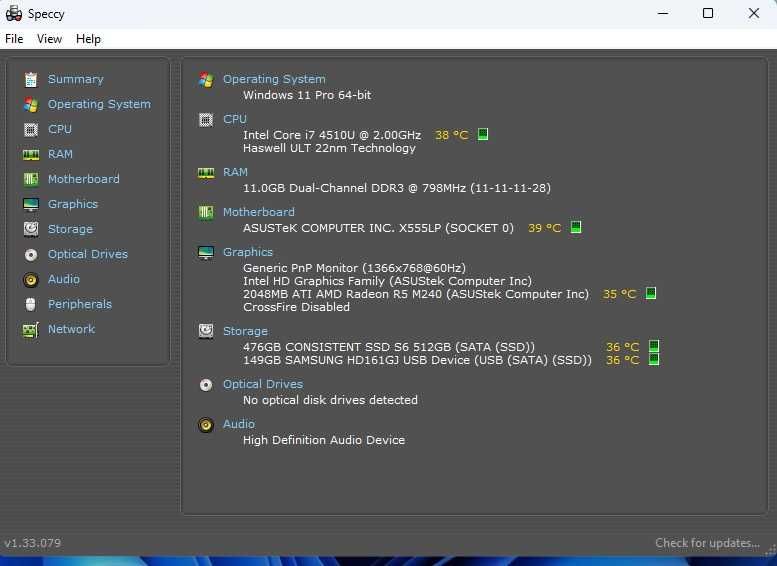
Task: Click the Speccy app icon in title bar
Action: pos(14,13)
